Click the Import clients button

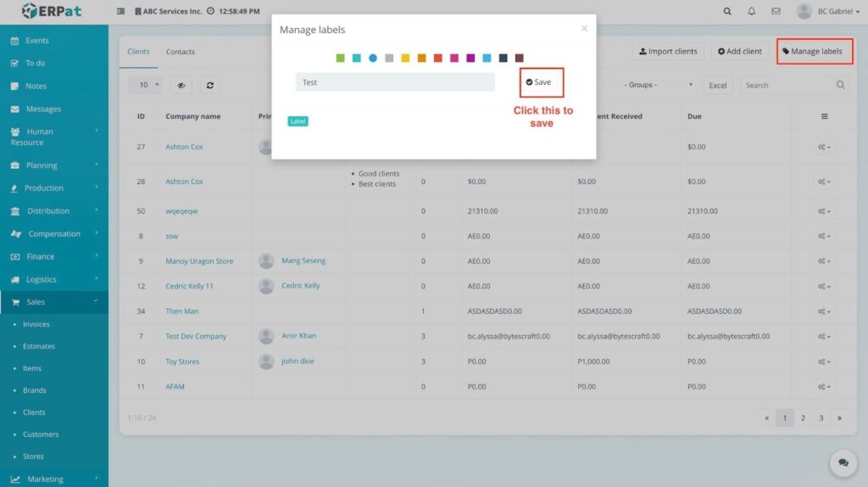click(668, 52)
